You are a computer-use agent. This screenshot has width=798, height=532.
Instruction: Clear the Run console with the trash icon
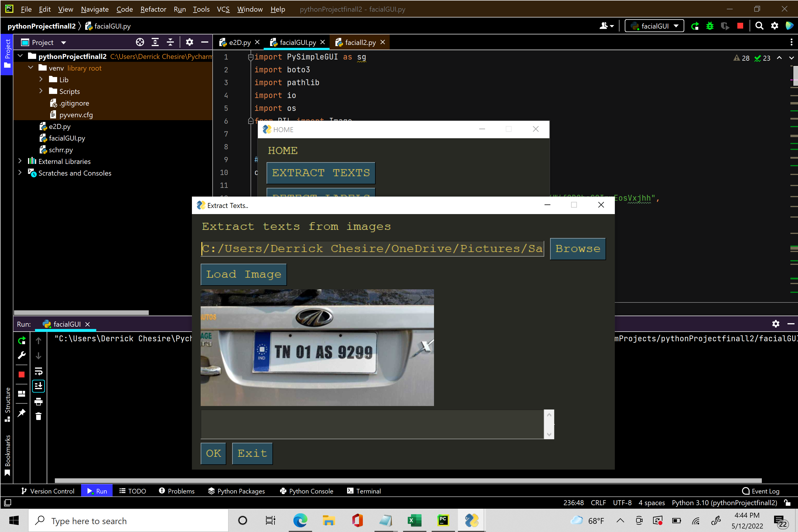[x=38, y=416]
